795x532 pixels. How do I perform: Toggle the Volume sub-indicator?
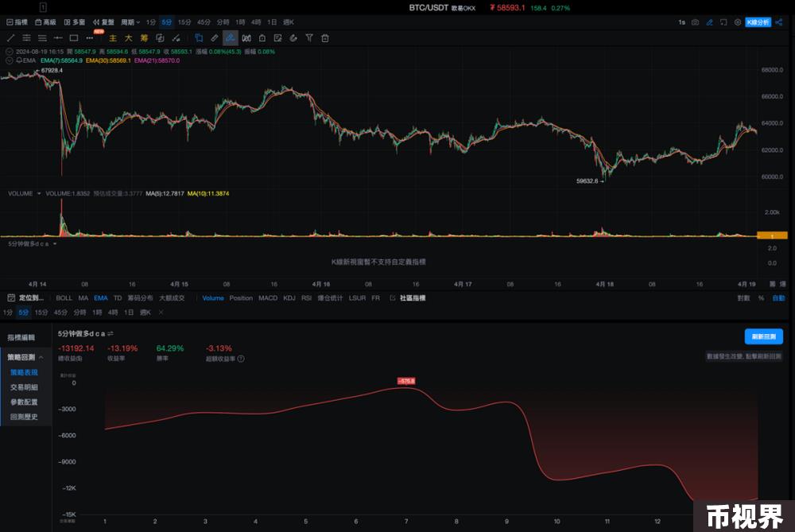[x=213, y=298]
